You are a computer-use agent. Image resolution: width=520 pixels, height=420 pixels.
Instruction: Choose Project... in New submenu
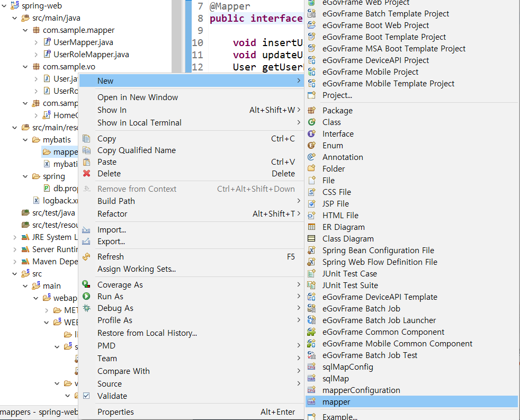click(411, 95)
